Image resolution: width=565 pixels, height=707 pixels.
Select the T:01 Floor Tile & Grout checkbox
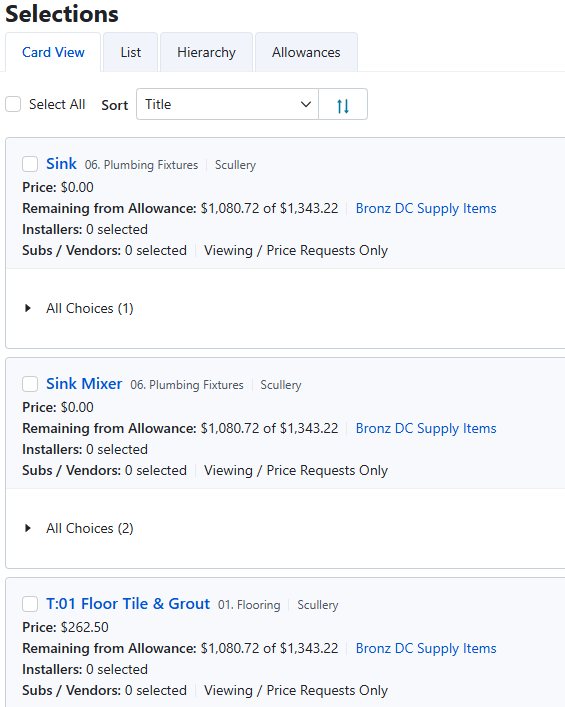coord(30,604)
